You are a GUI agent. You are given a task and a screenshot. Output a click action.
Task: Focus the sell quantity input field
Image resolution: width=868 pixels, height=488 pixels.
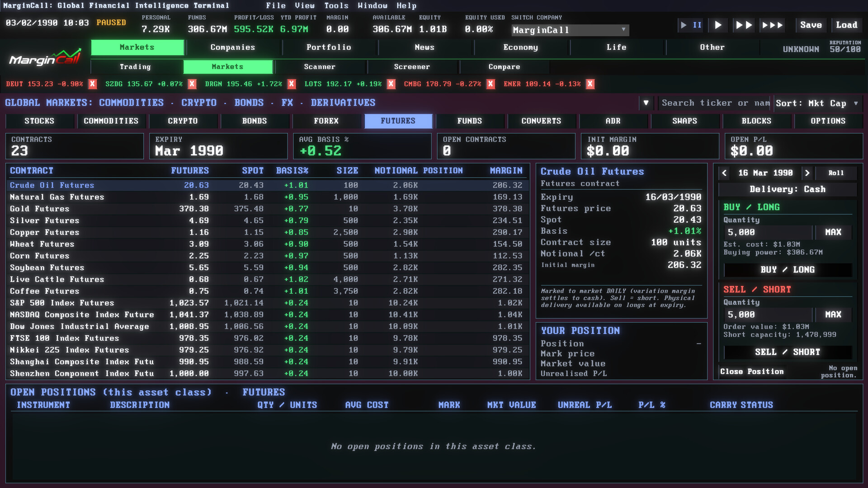(768, 314)
